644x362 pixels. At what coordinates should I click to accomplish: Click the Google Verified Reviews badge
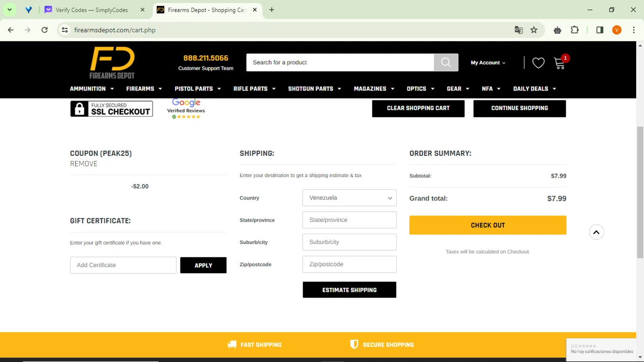(x=186, y=109)
